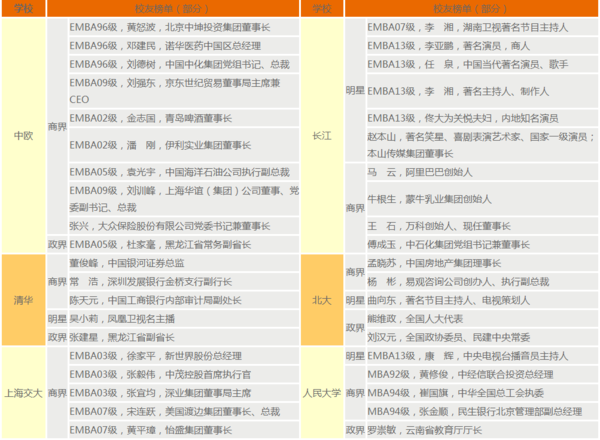The height and width of the screenshot is (440, 600).
Task: Select the row for 黄修俊, 中经信联合投资
Action: coord(482,375)
